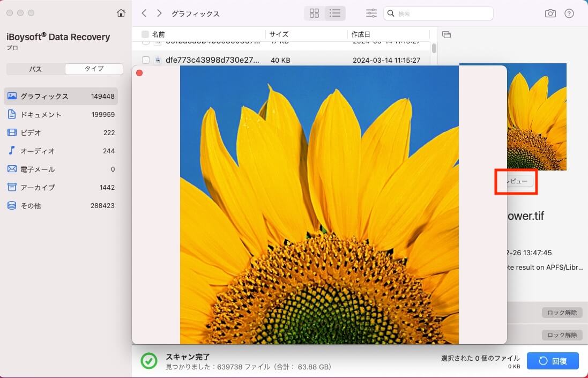The height and width of the screenshot is (378, 588).
Task: Navigate forward with the right chevron
Action: pos(159,13)
